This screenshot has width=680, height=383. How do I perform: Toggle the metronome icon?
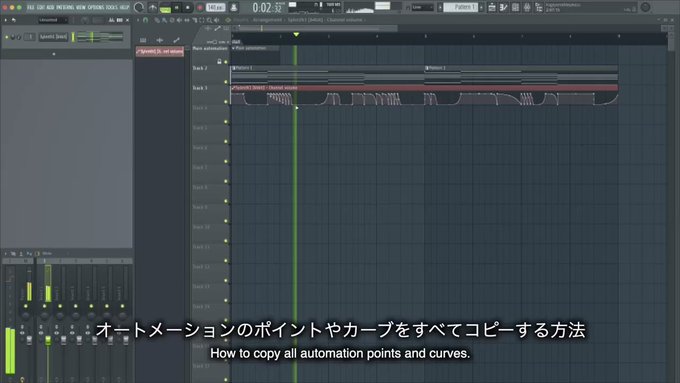pos(234,7)
